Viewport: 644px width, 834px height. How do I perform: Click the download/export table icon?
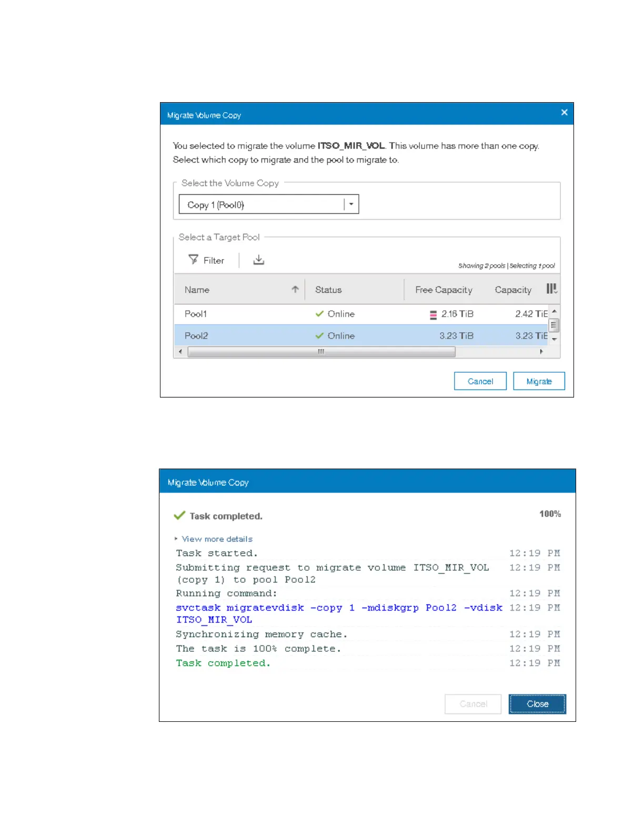258,260
